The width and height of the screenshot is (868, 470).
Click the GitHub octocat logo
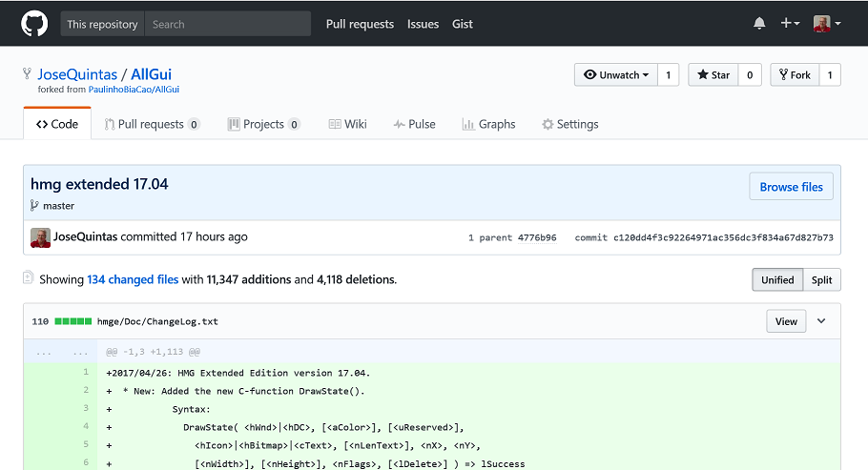pos(34,24)
